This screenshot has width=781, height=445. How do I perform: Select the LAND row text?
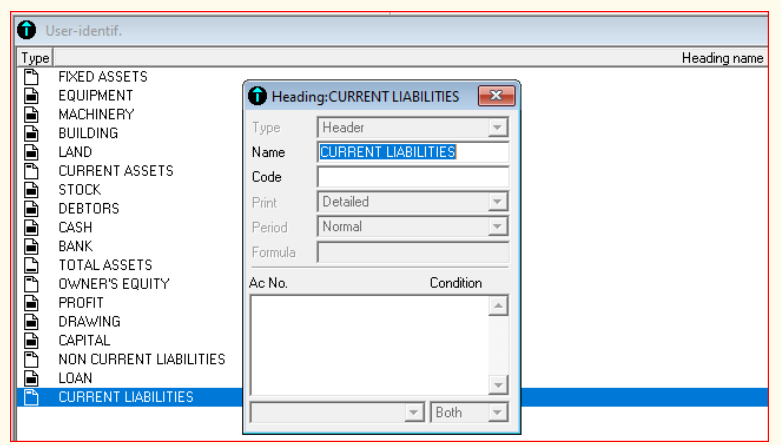tap(75, 152)
